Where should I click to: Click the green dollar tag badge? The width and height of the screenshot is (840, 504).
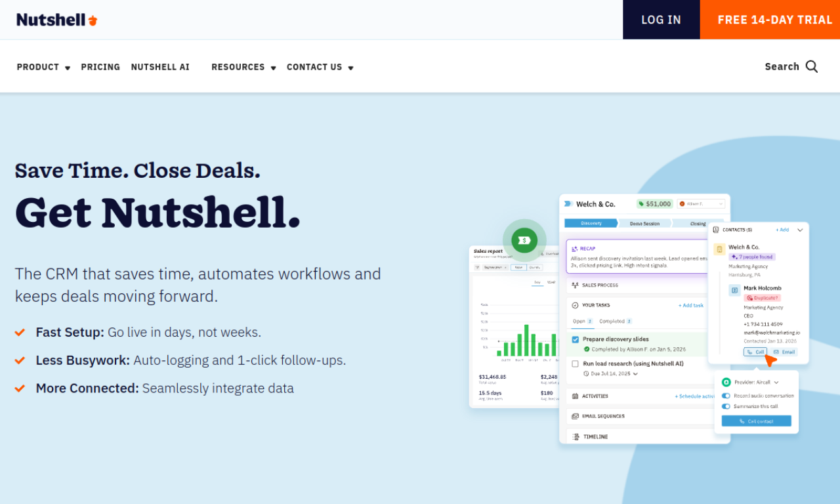click(x=524, y=240)
